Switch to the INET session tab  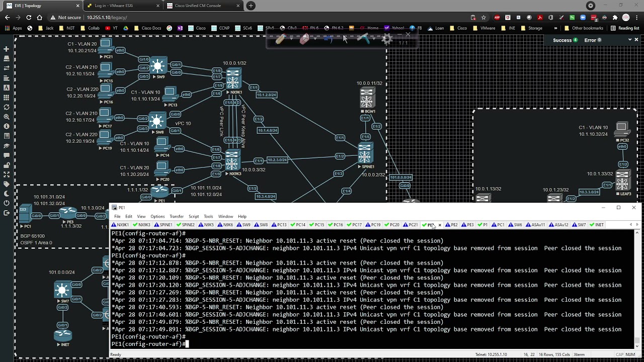click(x=597, y=225)
